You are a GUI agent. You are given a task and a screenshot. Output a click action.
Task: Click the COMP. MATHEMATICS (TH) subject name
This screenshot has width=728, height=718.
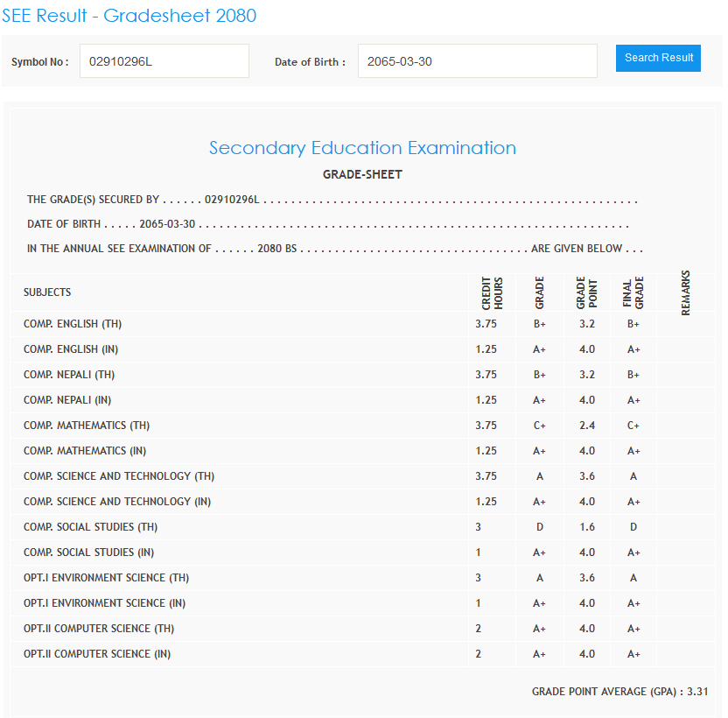tap(87, 426)
